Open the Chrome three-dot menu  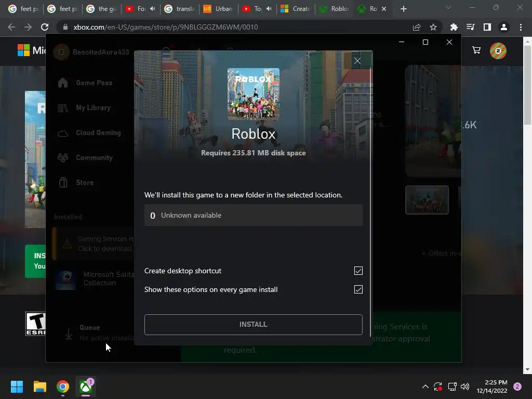521,27
